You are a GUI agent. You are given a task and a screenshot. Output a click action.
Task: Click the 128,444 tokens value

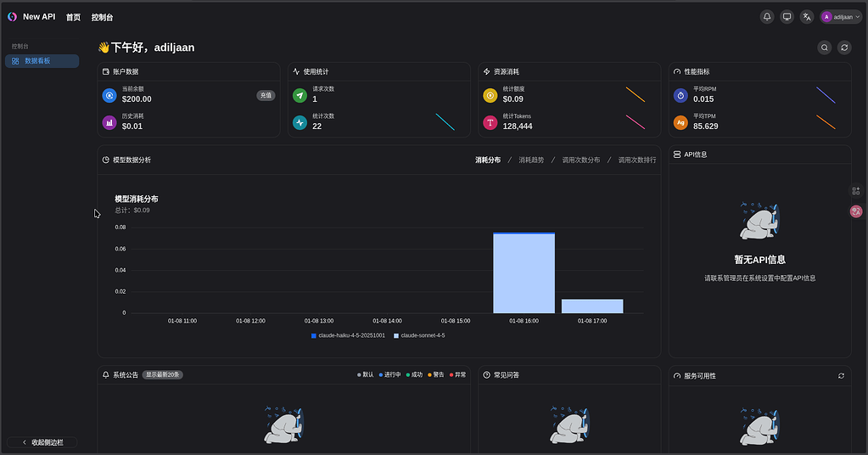tap(518, 126)
